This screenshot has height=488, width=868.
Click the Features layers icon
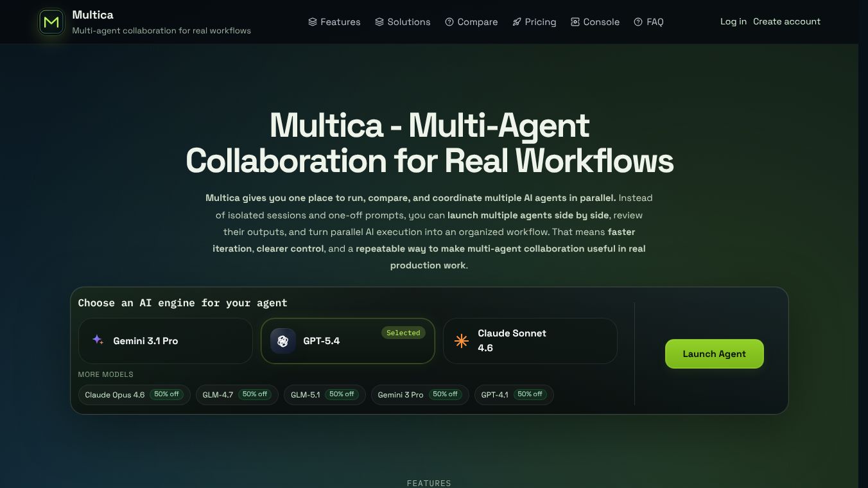pyautogui.click(x=313, y=22)
